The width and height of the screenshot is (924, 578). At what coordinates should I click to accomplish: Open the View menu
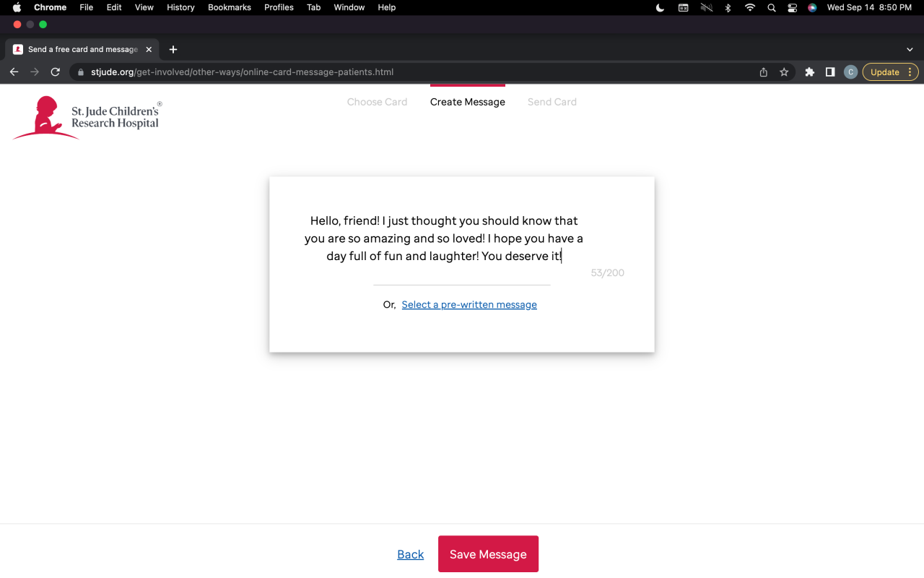tap(144, 7)
